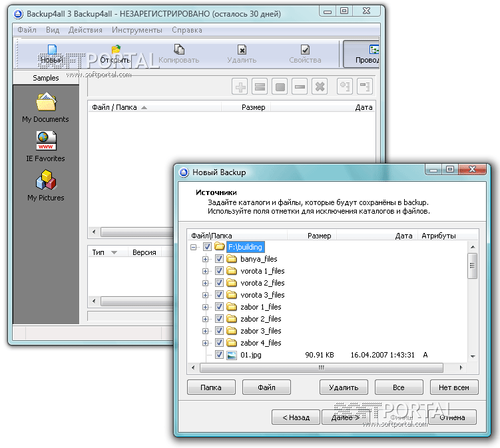Viewport: 500px width, 448px height.
Task: Uncheck the F:\building root checkbox
Action: [207, 246]
